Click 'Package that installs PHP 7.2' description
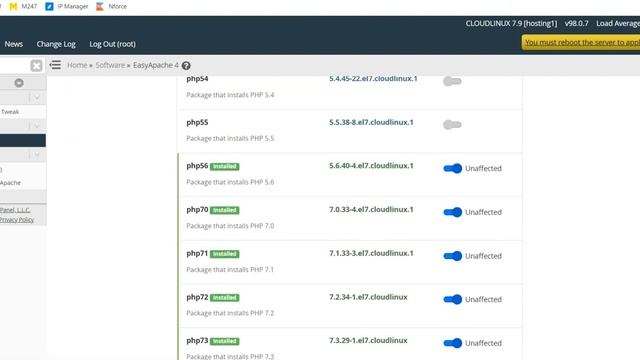The width and height of the screenshot is (640, 360). click(x=230, y=313)
